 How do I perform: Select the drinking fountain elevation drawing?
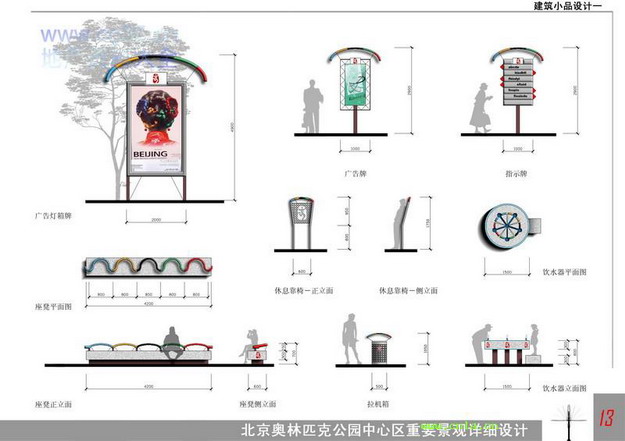507,351
